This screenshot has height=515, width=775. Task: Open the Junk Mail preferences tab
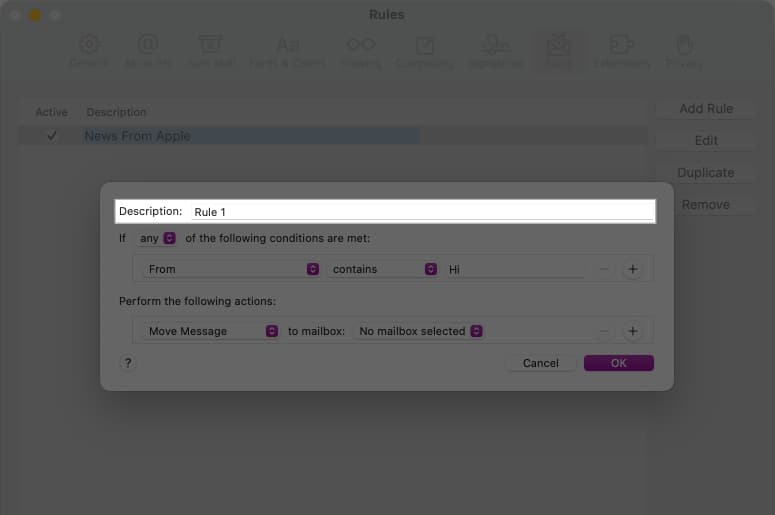[211, 51]
